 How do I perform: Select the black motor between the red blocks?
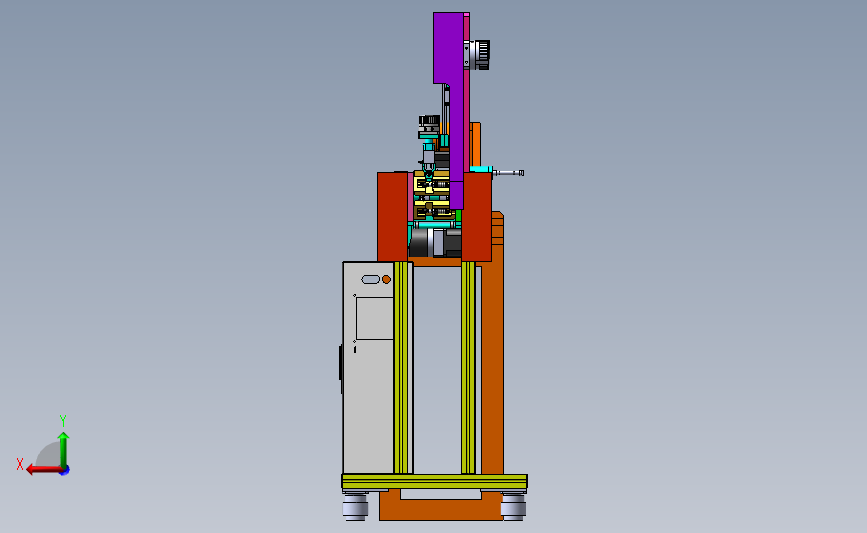click(435, 243)
